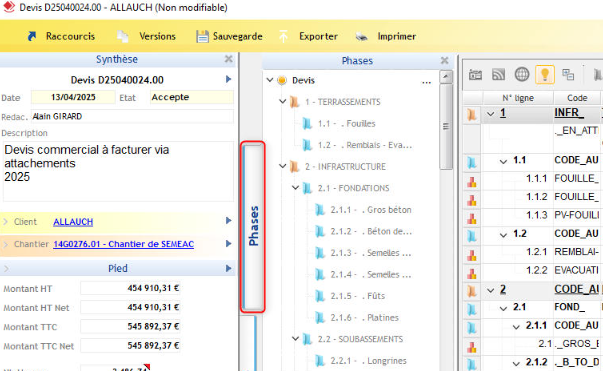
Task: Collapse the 2.1 - FONDATIONS tree node
Action: click(295, 188)
